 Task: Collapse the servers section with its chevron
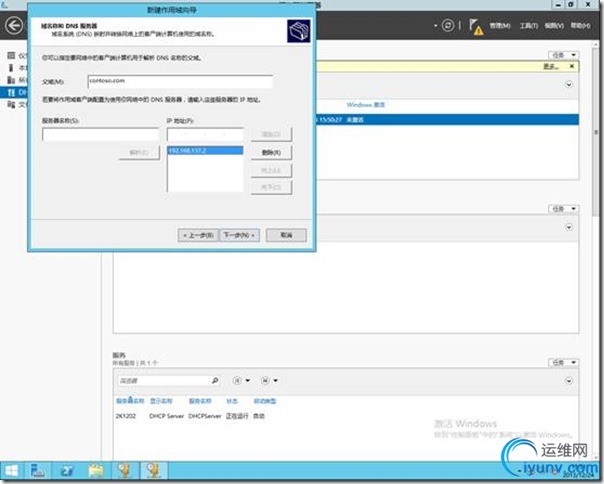click(569, 84)
